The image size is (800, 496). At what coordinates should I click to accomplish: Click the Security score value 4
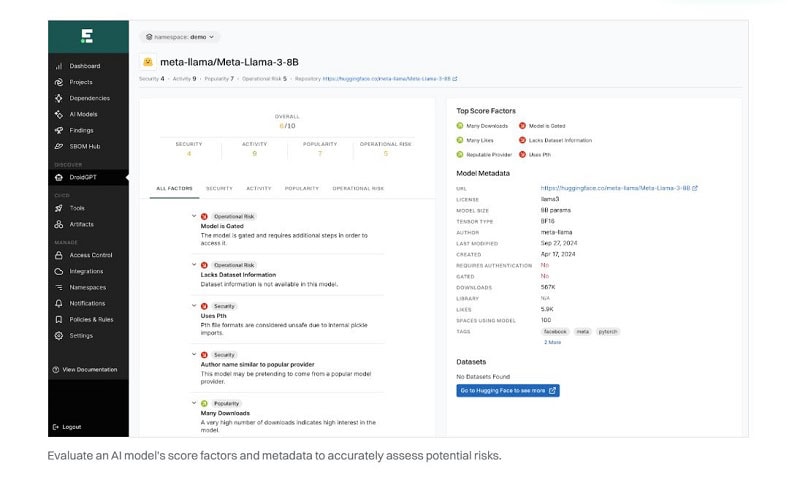point(189,154)
